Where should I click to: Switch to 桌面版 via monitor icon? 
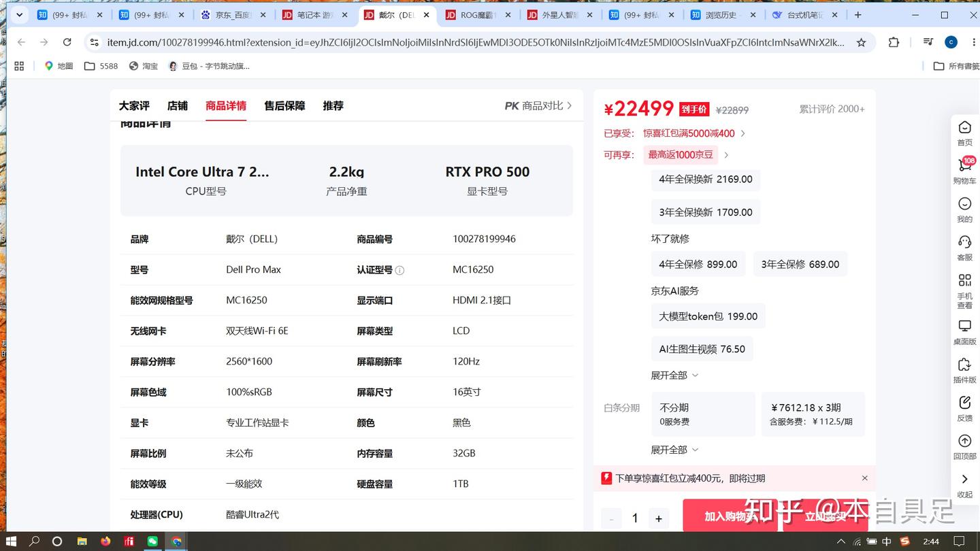click(x=964, y=326)
